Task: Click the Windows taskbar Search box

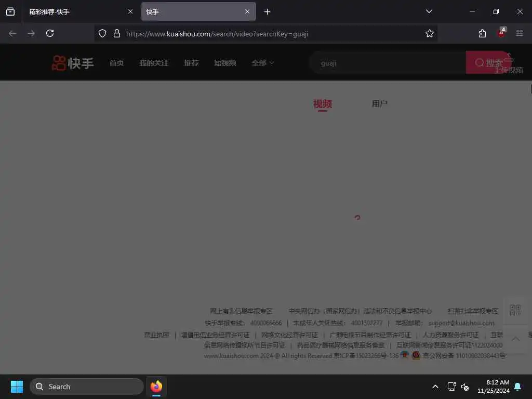Action: tap(87, 387)
